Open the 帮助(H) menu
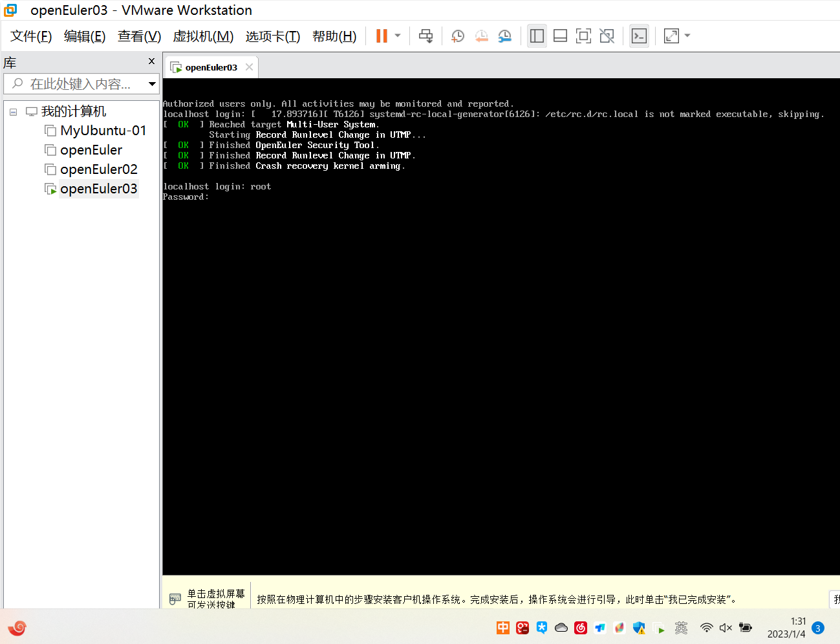This screenshot has width=840, height=644. (334, 36)
